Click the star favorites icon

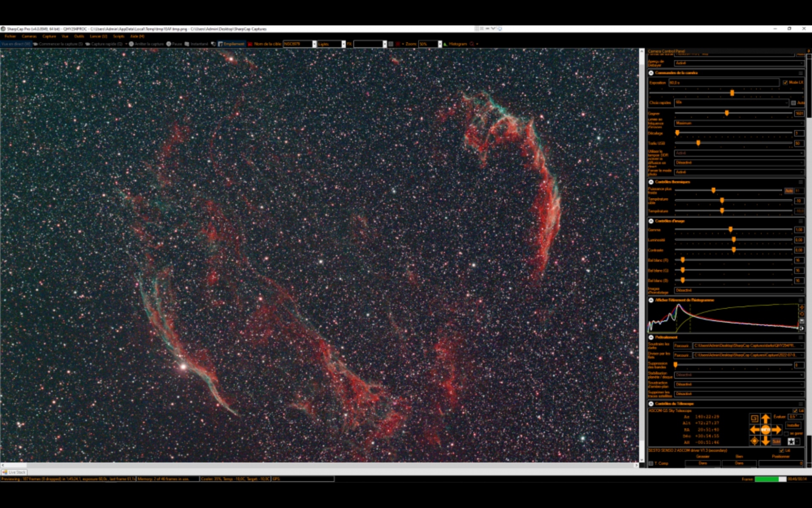click(x=791, y=442)
